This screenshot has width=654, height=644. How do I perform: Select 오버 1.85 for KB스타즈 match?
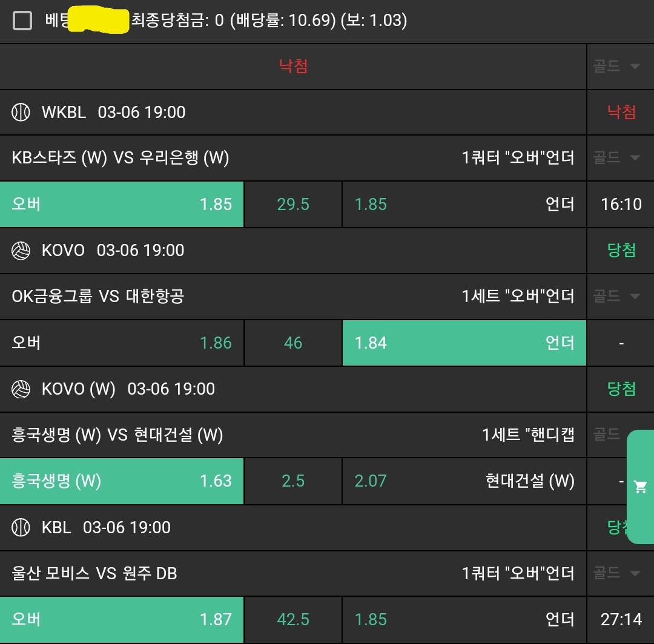122,205
